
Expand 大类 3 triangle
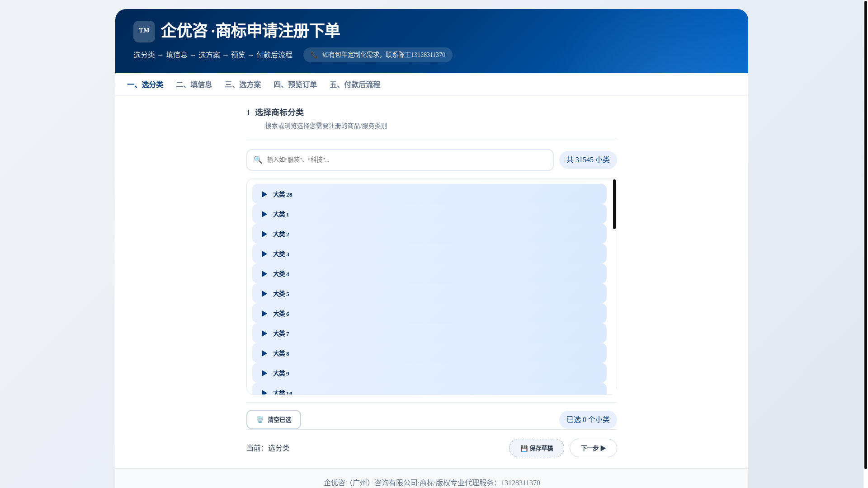(x=264, y=254)
